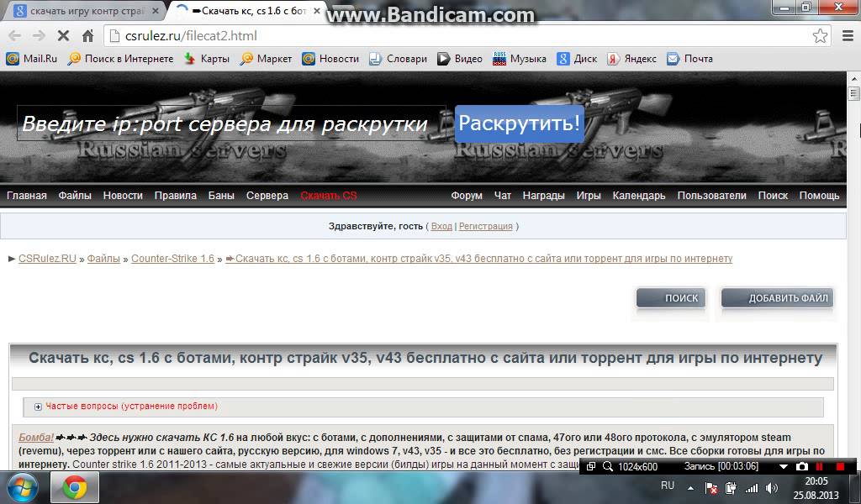Click Counter-Strike 1.6 breadcrumb link
This screenshot has width=861, height=504.
(172, 259)
